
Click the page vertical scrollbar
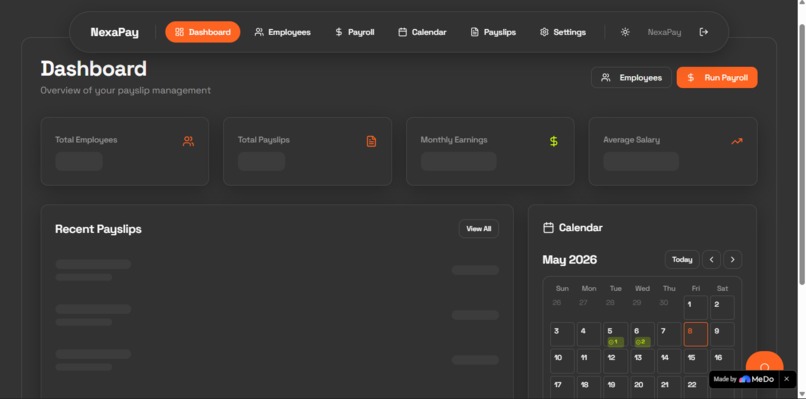coord(801,154)
